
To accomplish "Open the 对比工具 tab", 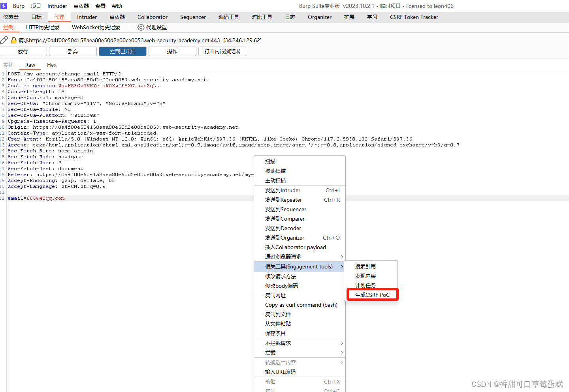I will click(262, 17).
